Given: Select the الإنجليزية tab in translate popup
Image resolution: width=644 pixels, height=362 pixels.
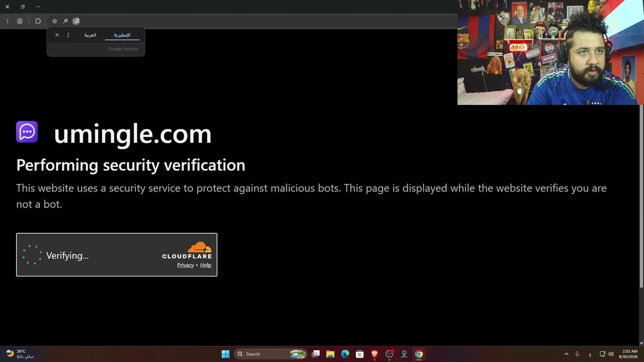Looking at the screenshot, I should coord(122,35).
